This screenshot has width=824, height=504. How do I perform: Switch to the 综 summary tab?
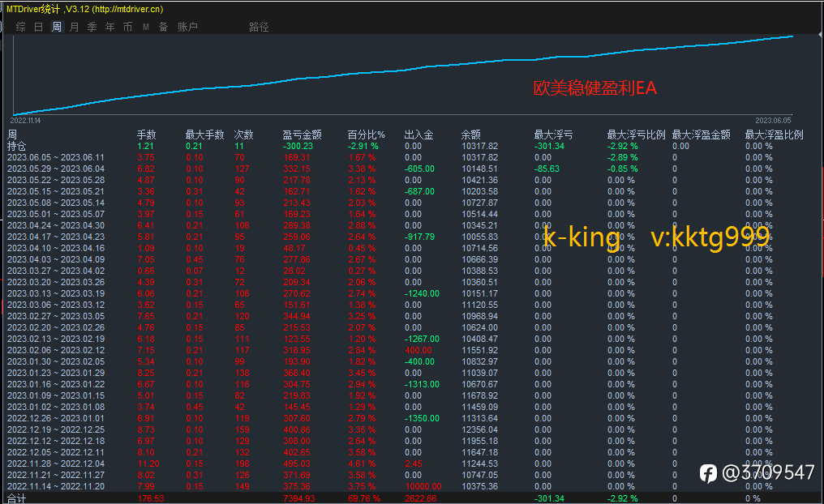click(20, 27)
